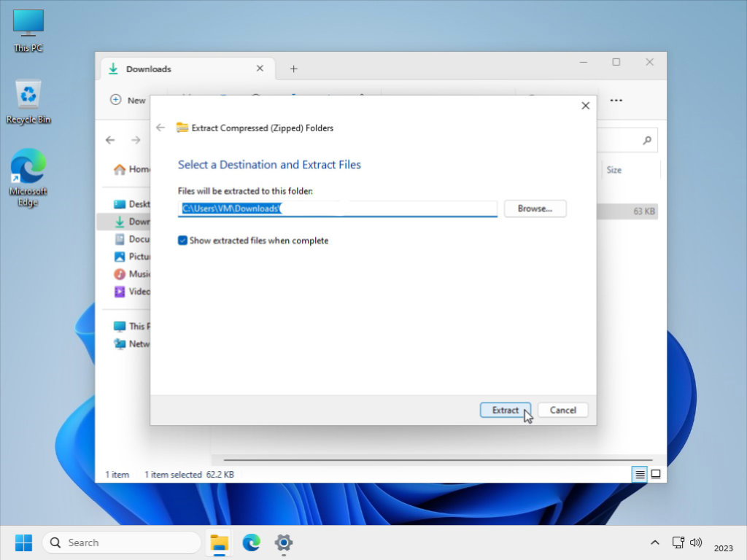
Task: Open the Windows Start menu
Action: 23,542
